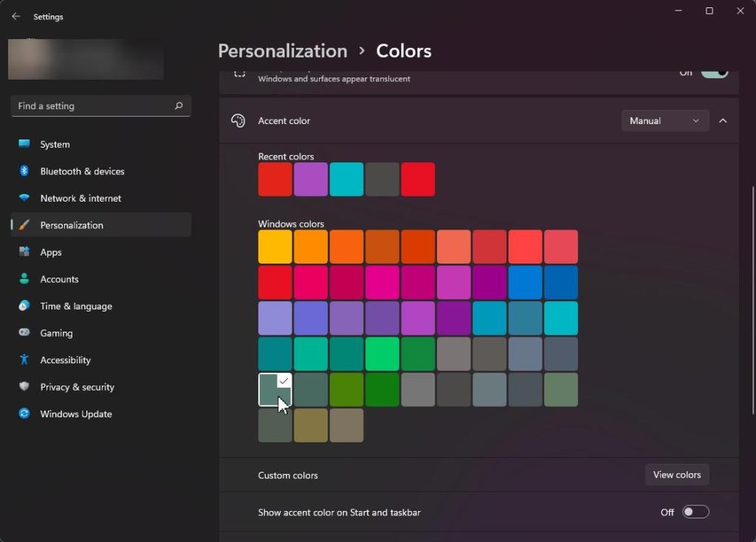The width and height of the screenshot is (756, 542).
Task: Open the Accent color mode dropdown showing Manual
Action: [664, 120]
